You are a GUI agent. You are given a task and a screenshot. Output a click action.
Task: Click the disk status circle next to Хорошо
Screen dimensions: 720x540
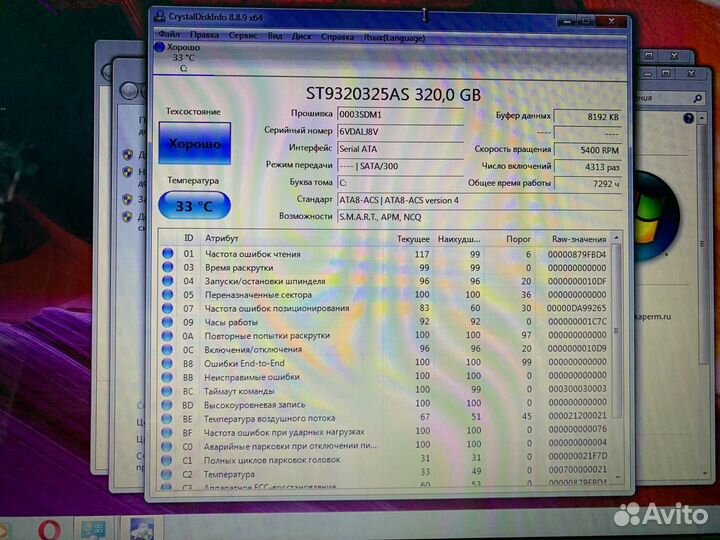[x=160, y=47]
